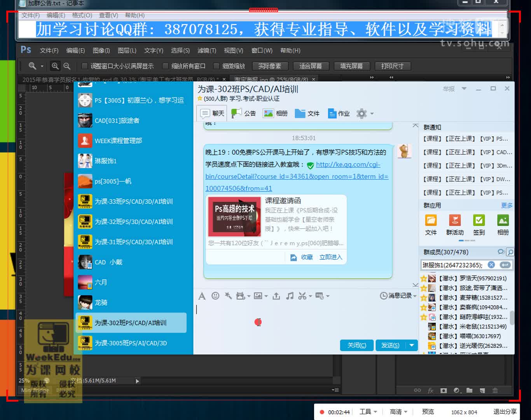Open the 文件 menu in Photoshop
This screenshot has width=531, height=420.
point(49,51)
